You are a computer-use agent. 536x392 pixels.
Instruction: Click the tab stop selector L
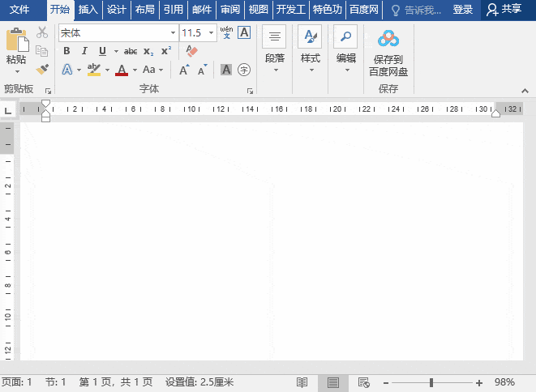coord(7,110)
